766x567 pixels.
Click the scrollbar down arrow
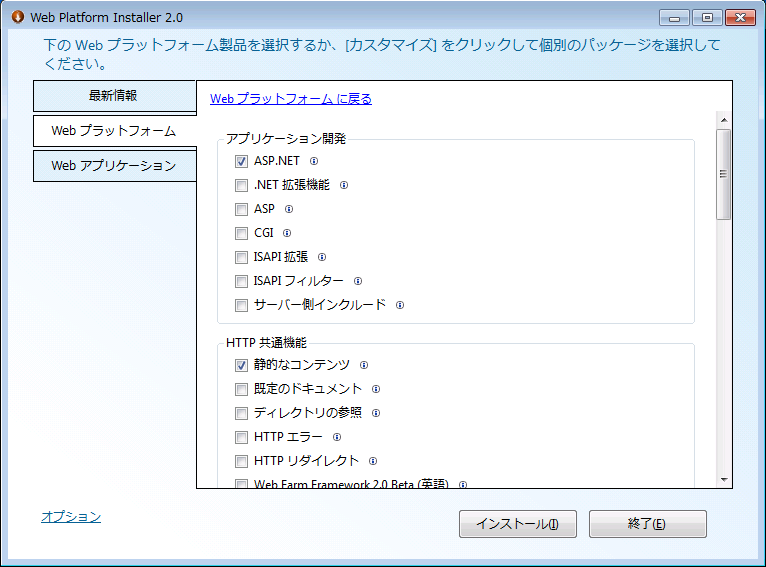tap(724, 480)
